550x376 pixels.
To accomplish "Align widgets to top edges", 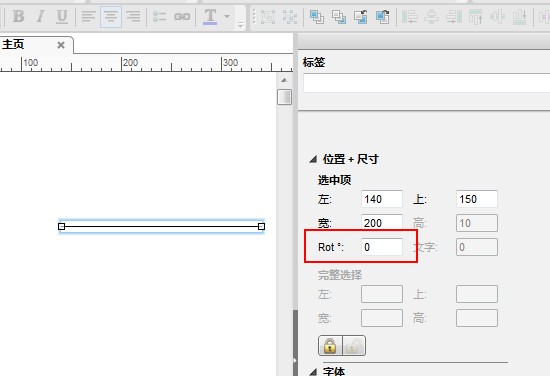I will click(x=475, y=16).
